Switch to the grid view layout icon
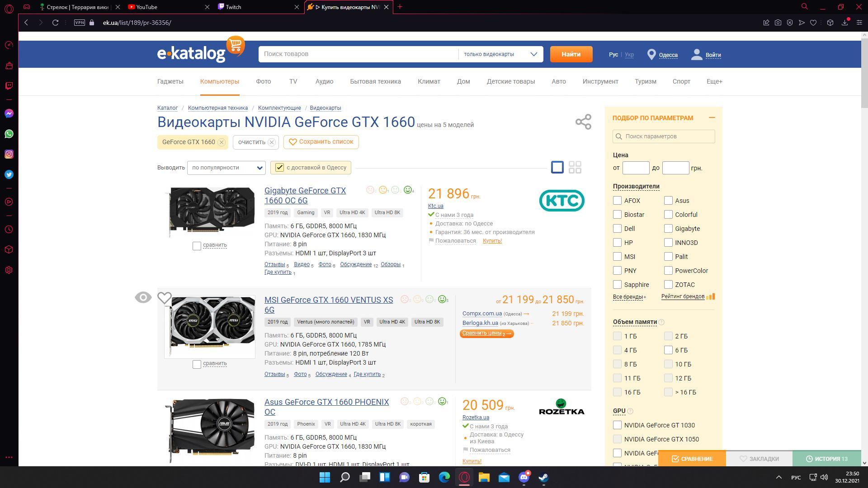868x488 pixels. (575, 167)
